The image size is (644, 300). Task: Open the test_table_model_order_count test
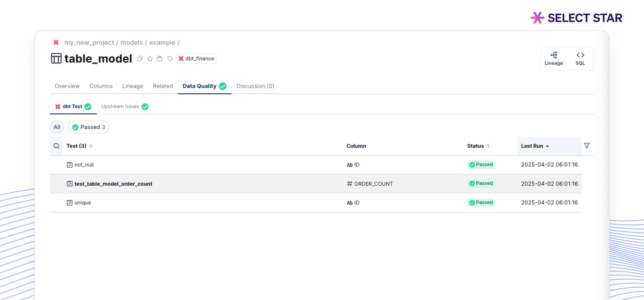pyautogui.click(x=113, y=184)
